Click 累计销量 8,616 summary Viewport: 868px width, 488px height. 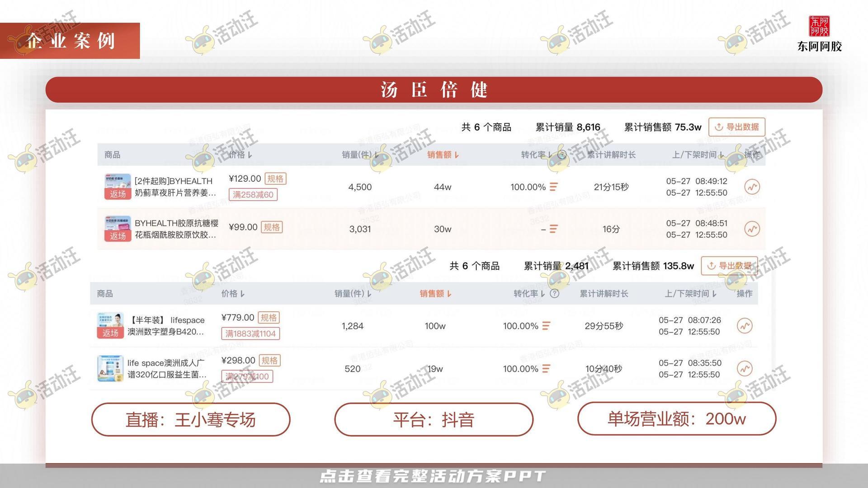pos(568,127)
